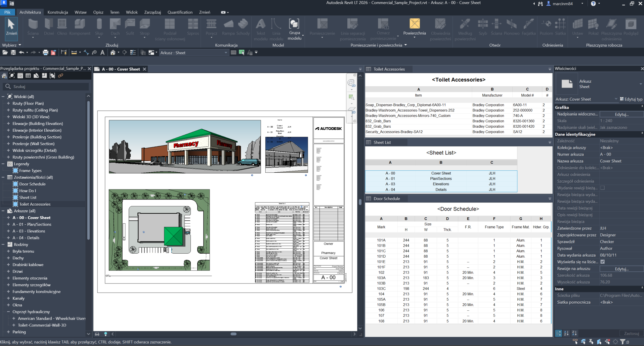This screenshot has height=346, width=644.
Task: Click the schedules table icon in project browser toolbar
Action: pyautogui.click(x=28, y=76)
